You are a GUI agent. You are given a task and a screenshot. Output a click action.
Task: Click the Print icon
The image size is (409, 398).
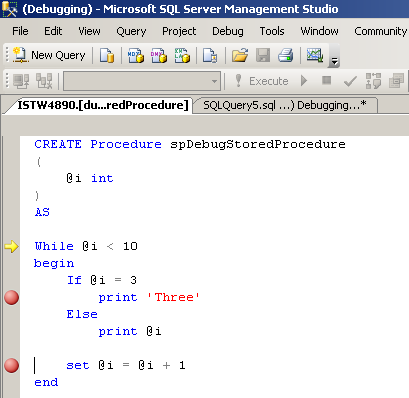tap(286, 55)
